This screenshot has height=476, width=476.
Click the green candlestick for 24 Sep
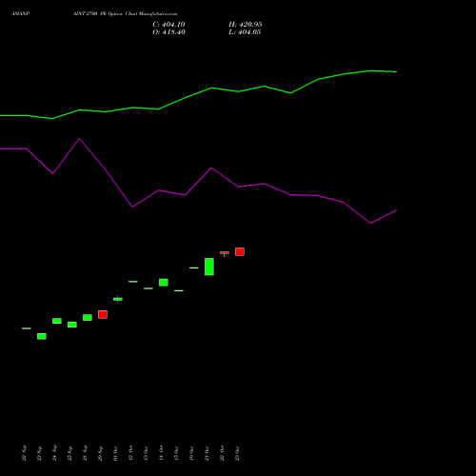click(x=57, y=321)
